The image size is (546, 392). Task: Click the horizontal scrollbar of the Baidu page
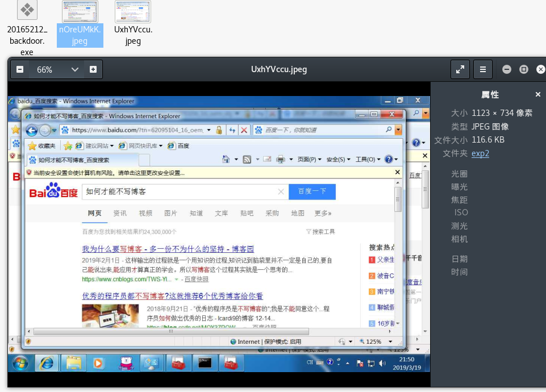click(x=171, y=331)
